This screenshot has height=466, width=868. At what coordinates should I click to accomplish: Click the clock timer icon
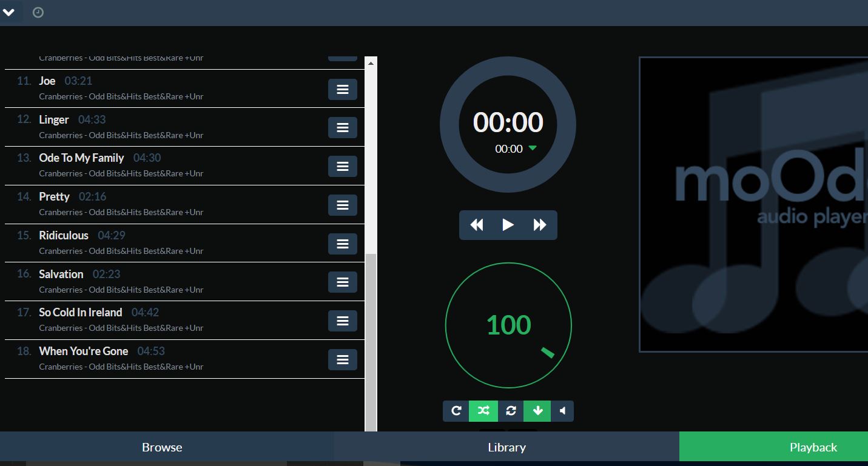(38, 12)
